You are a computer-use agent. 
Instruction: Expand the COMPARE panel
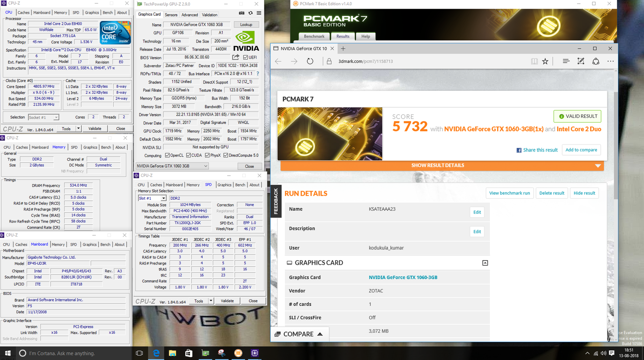coord(299,334)
